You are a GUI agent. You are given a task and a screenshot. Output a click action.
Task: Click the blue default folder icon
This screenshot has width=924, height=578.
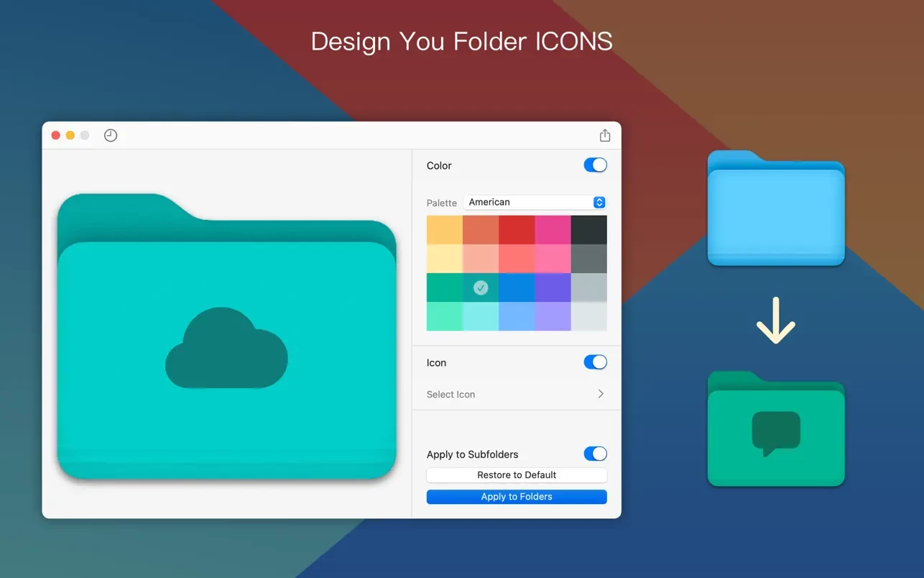pyautogui.click(x=775, y=208)
